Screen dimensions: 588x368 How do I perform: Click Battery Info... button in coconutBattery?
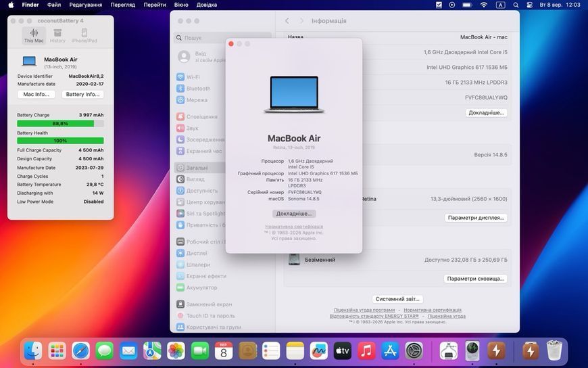(82, 94)
